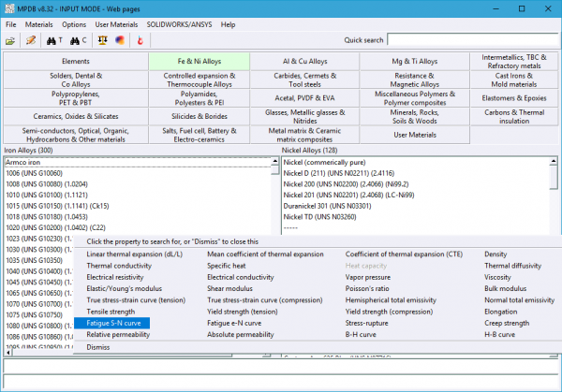Open the Materials menu

38,24
